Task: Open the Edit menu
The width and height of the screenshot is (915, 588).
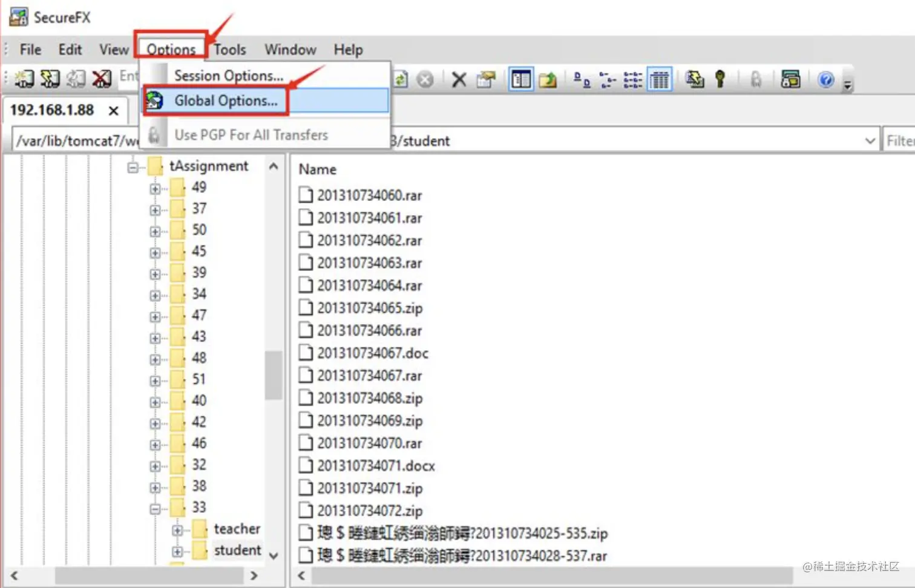Action: (70, 50)
